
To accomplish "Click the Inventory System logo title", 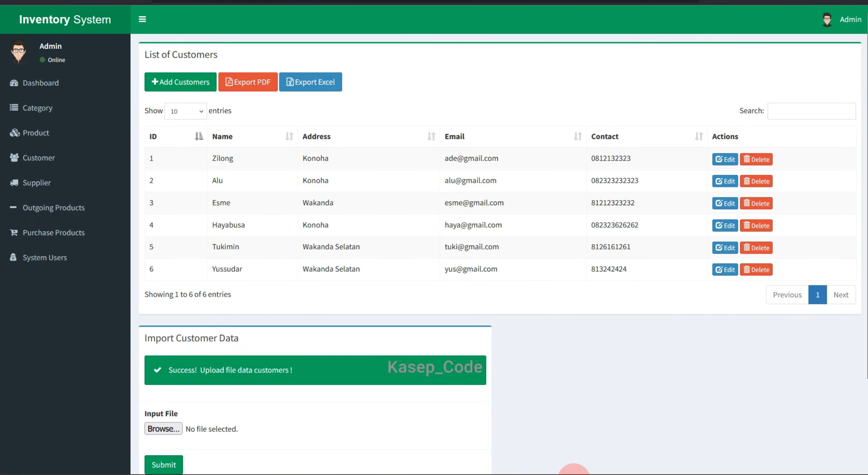I will [65, 19].
